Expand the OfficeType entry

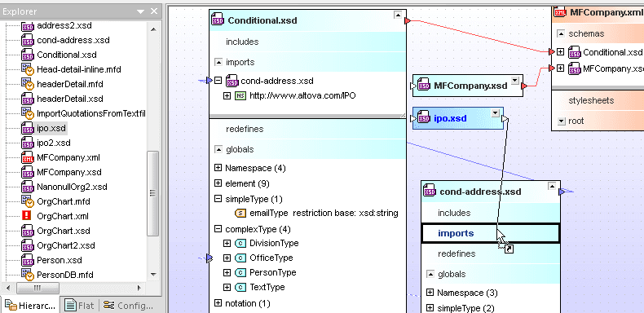pos(227,258)
